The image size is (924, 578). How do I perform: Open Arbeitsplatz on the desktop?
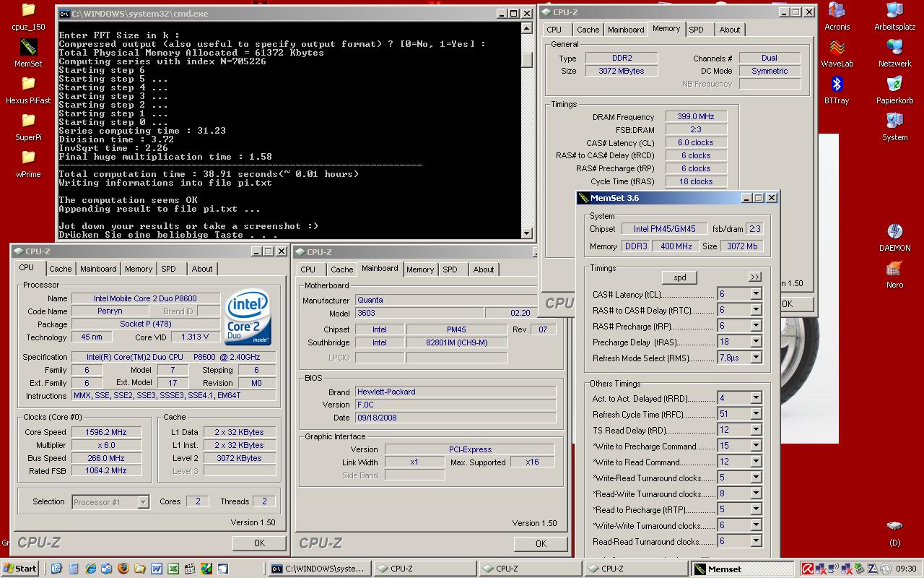point(894,17)
